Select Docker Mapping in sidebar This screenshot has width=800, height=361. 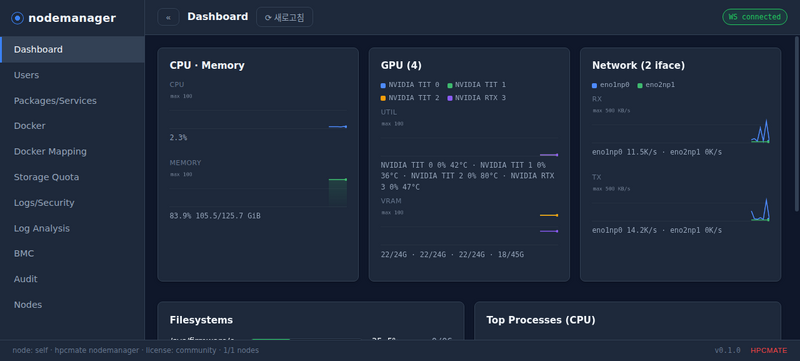[72, 151]
